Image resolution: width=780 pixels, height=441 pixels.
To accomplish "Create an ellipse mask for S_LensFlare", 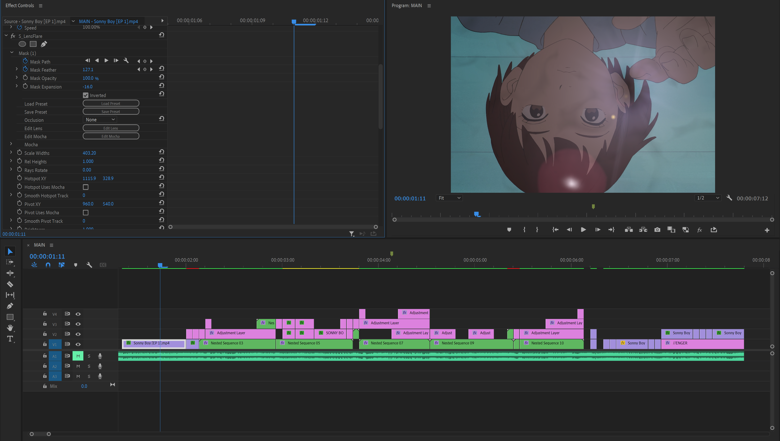I will pyautogui.click(x=22, y=44).
